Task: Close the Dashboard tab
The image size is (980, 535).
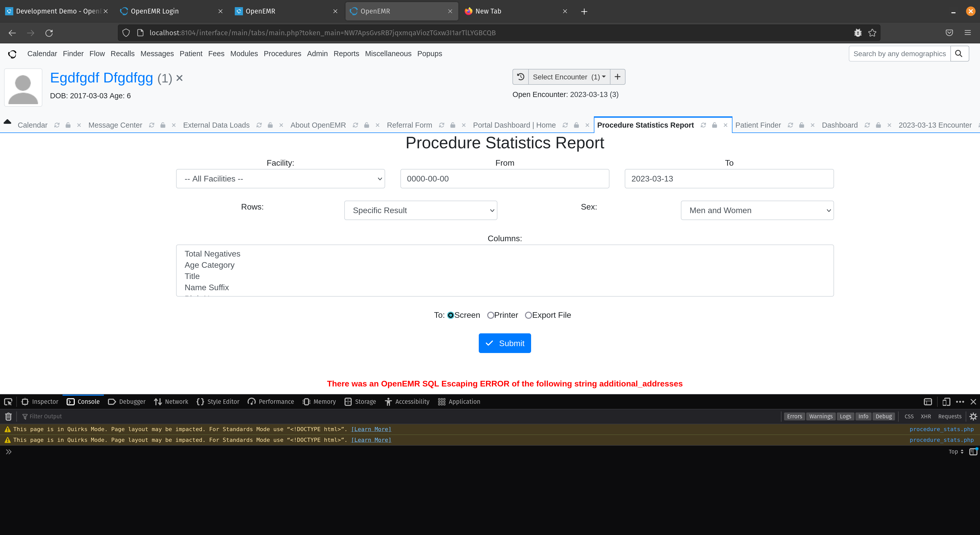Action: pos(889,125)
